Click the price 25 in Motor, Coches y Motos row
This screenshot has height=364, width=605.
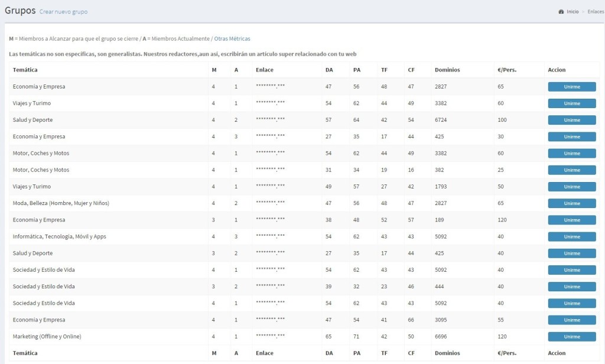(501, 170)
